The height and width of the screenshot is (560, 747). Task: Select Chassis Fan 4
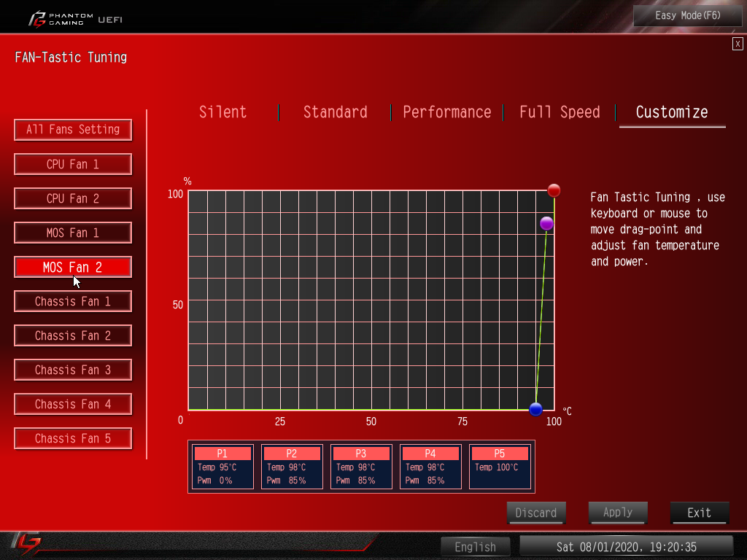(73, 404)
